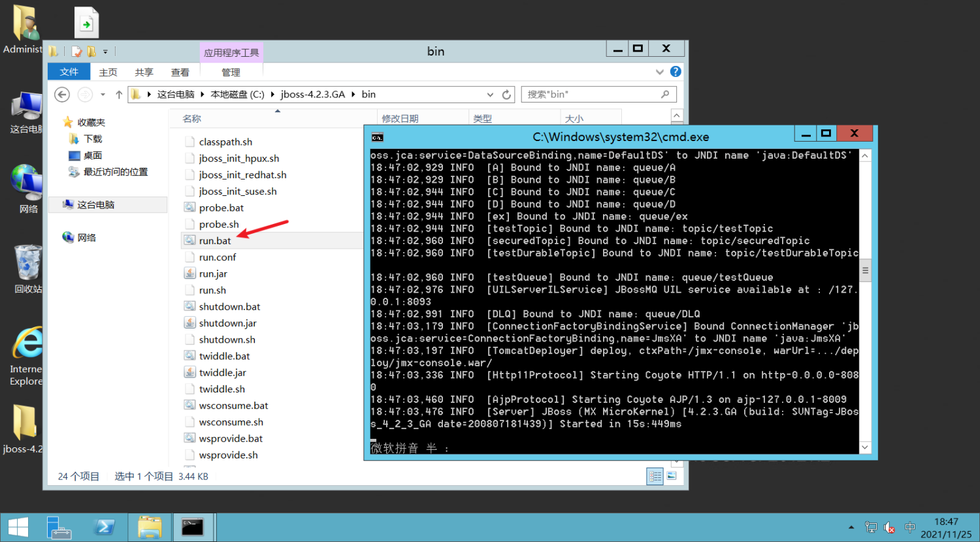This screenshot has height=542, width=980.
Task: Select 网络 in the navigation pane
Action: 86,237
